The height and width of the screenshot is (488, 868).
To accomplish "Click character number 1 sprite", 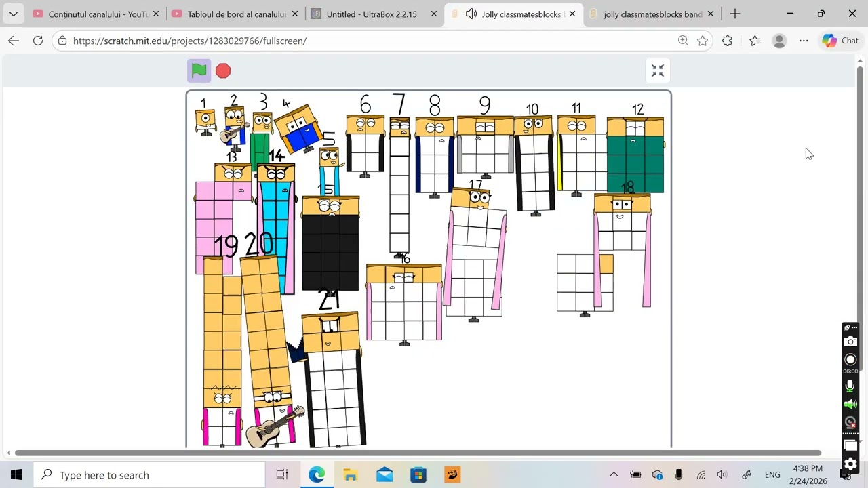I will 205,123.
